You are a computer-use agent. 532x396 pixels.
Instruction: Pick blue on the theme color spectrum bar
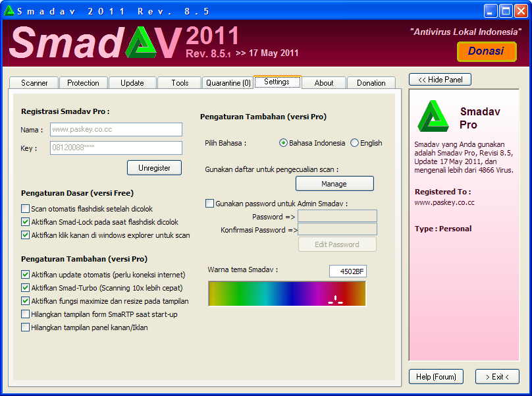[x=292, y=293]
